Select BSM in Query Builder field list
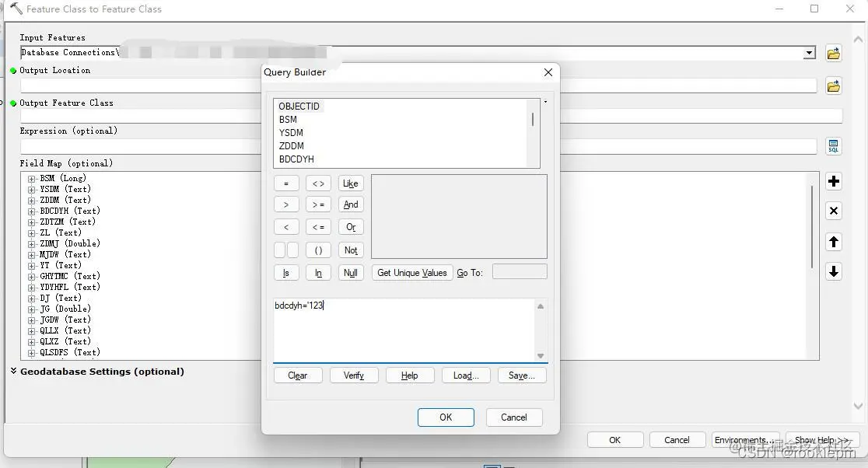This screenshot has width=868, height=468. pos(288,120)
